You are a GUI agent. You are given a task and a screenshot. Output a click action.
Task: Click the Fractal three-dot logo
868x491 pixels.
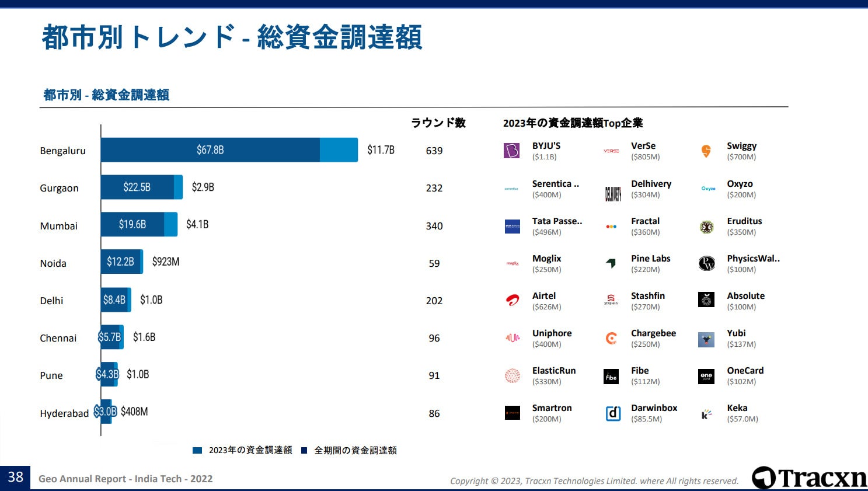pos(611,227)
